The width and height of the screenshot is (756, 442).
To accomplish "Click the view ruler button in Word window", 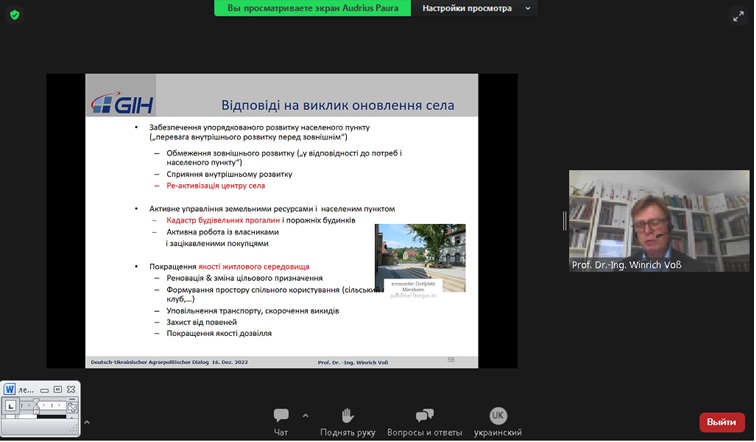I will (72, 407).
